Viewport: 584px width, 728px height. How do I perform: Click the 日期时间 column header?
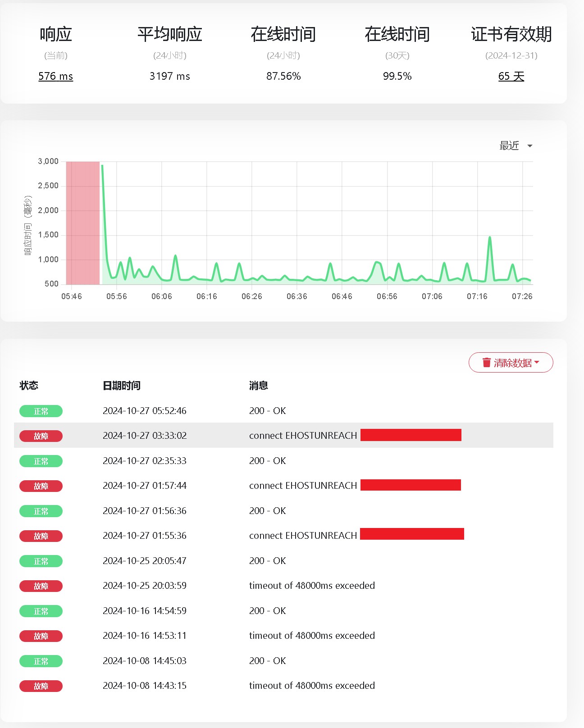click(x=122, y=386)
